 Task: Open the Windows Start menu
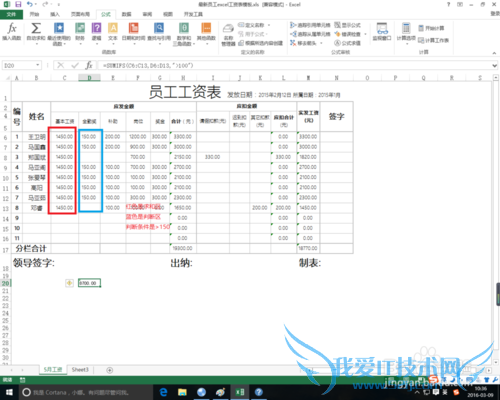(9, 392)
